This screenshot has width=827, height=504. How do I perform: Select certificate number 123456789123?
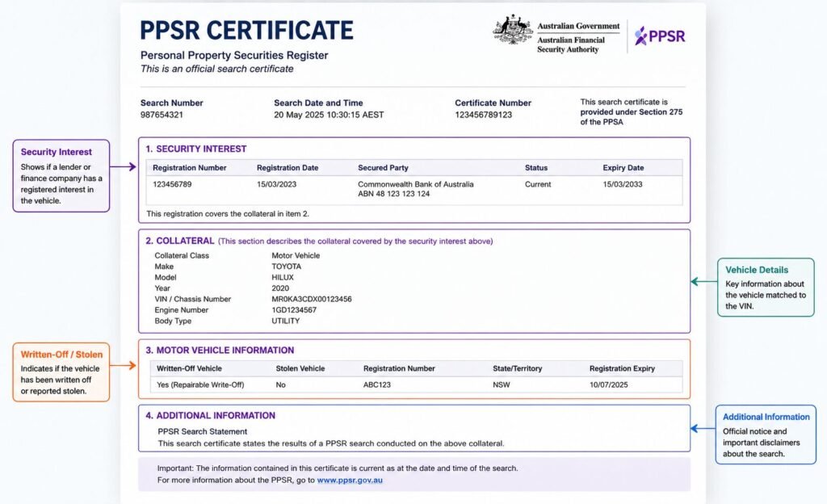pyautogui.click(x=483, y=115)
